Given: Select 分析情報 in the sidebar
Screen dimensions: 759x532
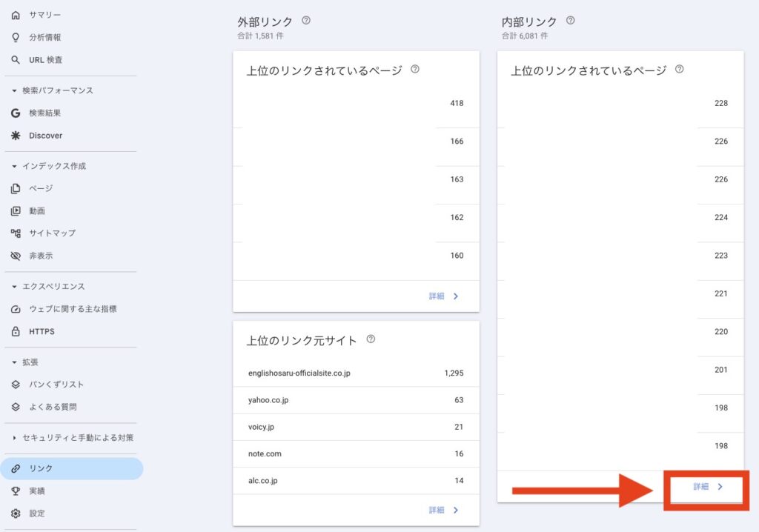Looking at the screenshot, I should [x=44, y=37].
